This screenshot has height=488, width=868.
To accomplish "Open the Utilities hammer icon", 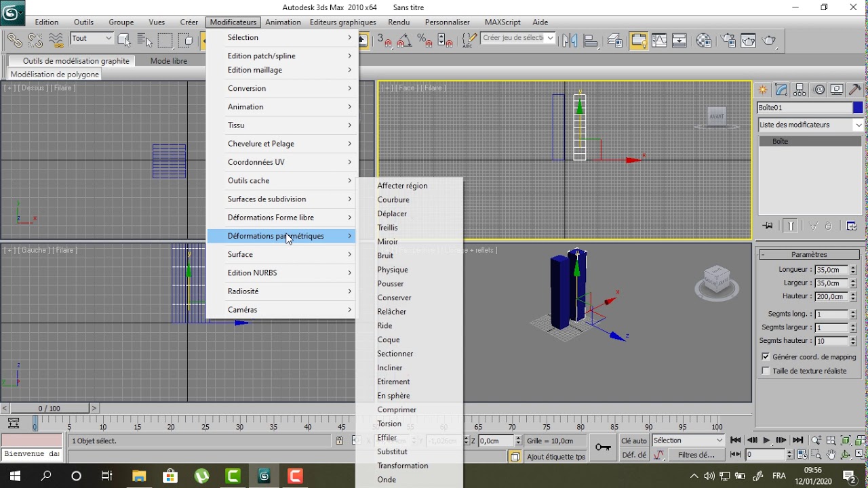I will tap(855, 89).
